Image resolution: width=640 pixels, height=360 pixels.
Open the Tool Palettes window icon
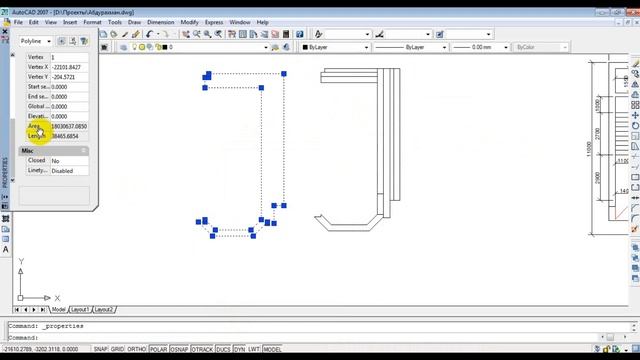253,35
